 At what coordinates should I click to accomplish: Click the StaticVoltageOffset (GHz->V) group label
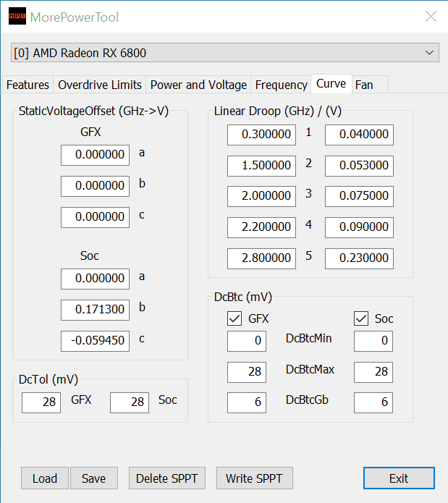click(x=93, y=111)
